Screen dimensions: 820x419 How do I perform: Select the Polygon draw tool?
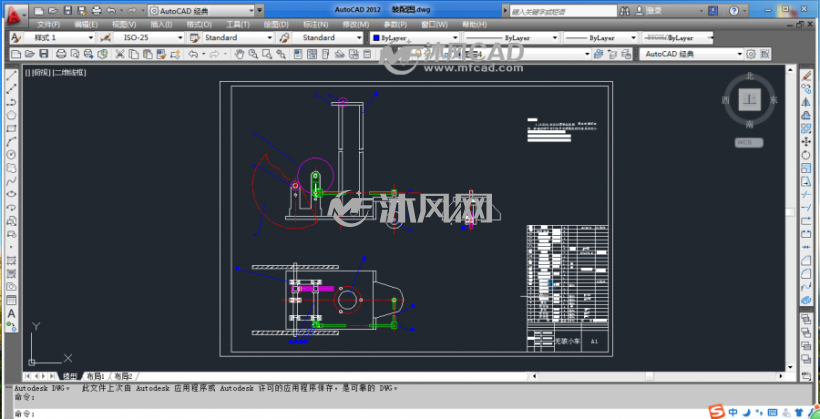click(x=11, y=115)
